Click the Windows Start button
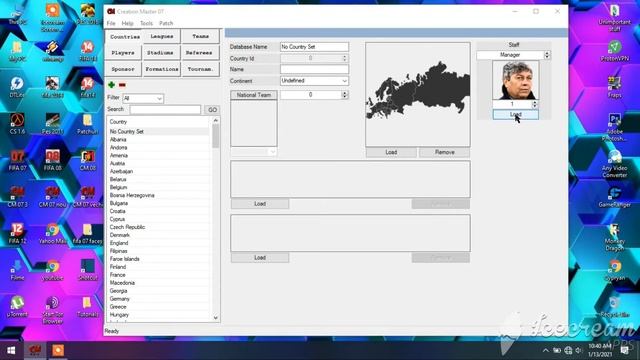Image resolution: width=640 pixels, height=360 pixels. click(x=11, y=350)
